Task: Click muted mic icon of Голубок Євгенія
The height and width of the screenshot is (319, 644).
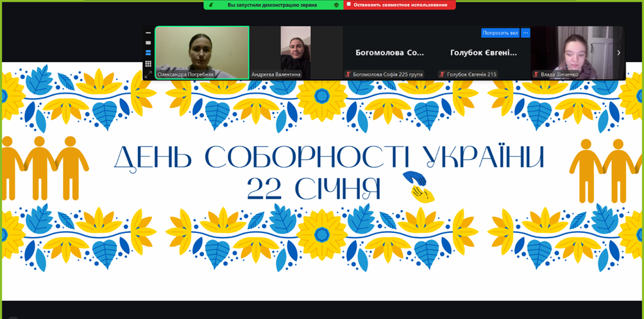Action: coord(442,74)
